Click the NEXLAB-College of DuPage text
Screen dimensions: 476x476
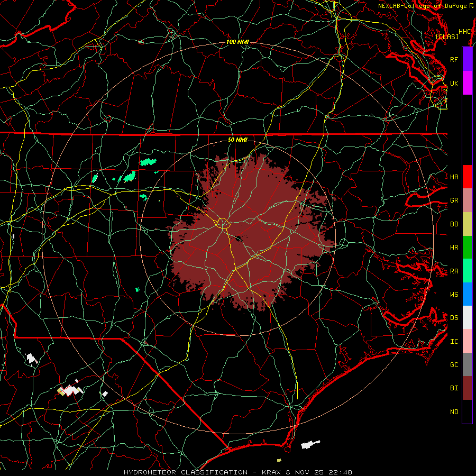coord(423,6)
